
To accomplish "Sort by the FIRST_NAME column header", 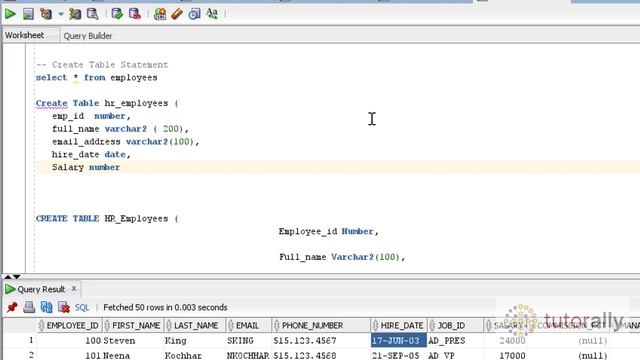I will coord(132,326).
